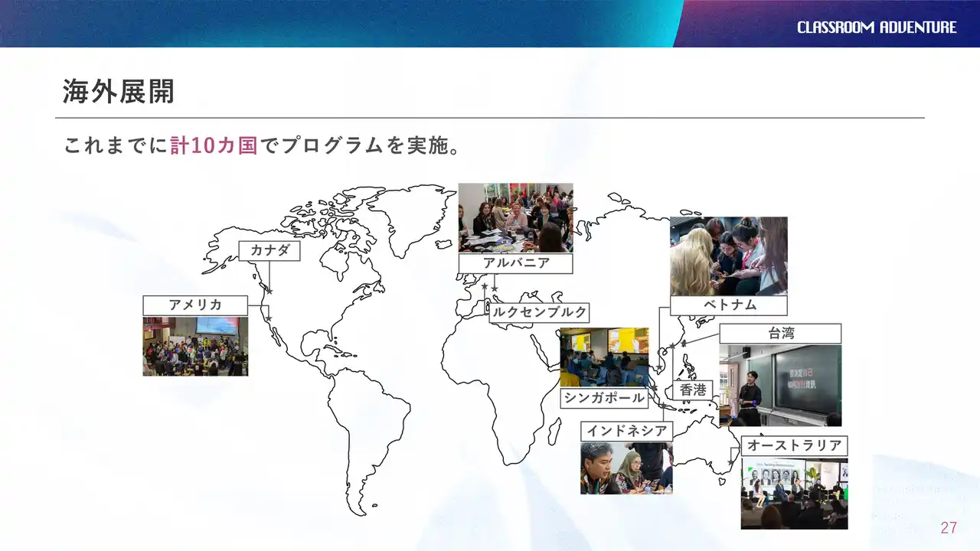Select the 台湾 country label

(780, 334)
